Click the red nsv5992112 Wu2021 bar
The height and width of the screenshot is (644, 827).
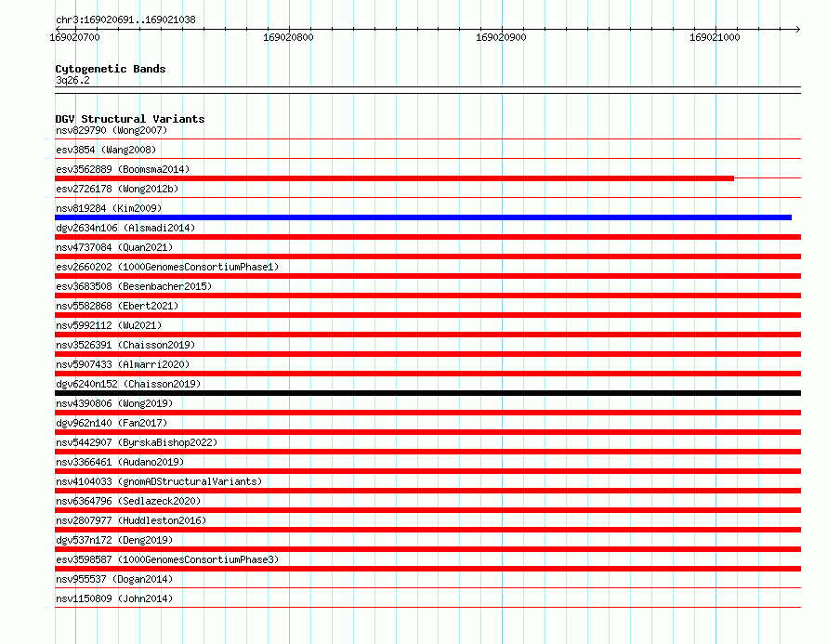[427, 335]
